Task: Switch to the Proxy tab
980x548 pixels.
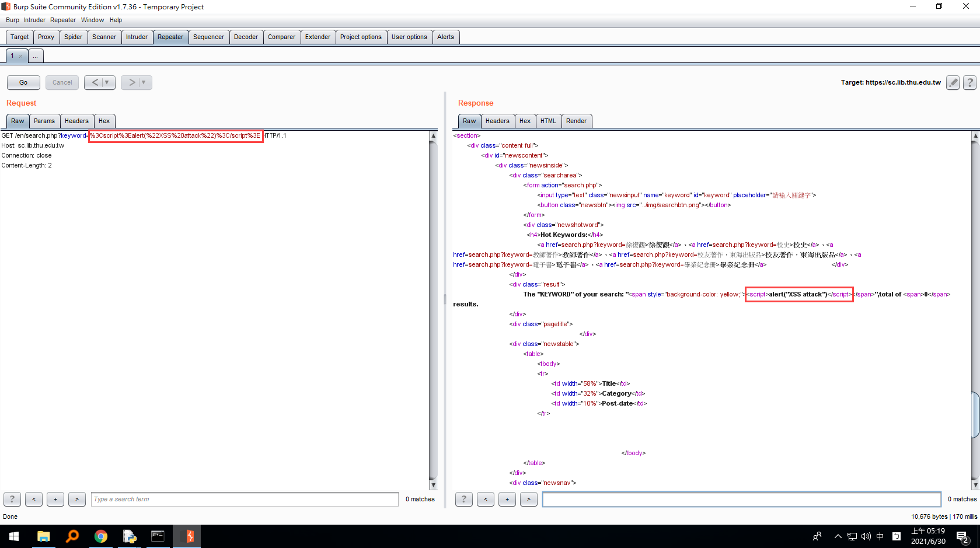Action: pyautogui.click(x=46, y=37)
